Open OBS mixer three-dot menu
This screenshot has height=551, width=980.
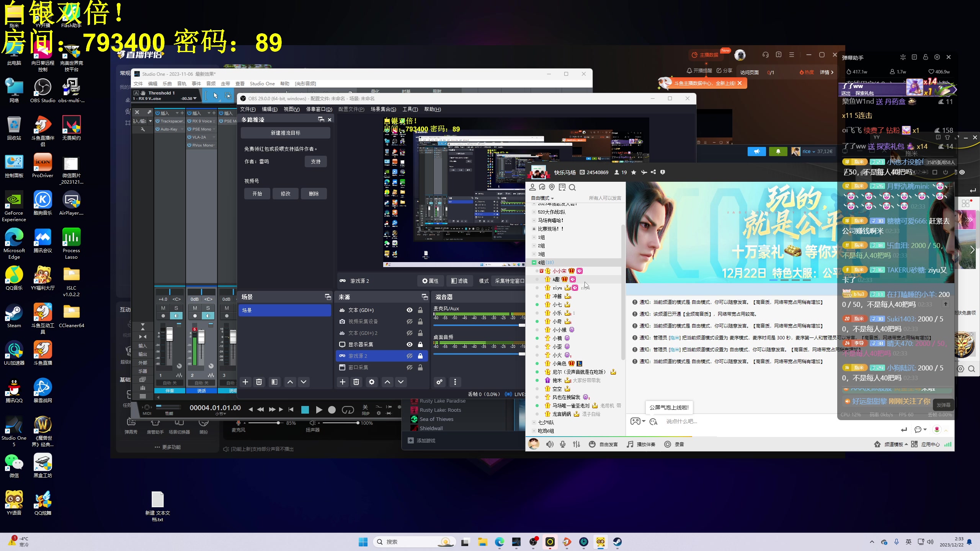tap(455, 382)
